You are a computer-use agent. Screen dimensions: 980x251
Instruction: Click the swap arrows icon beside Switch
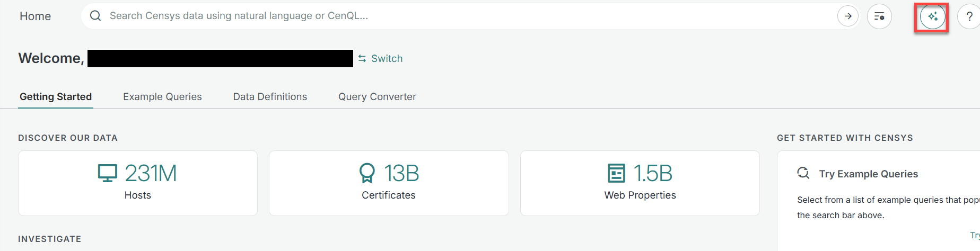pyautogui.click(x=362, y=59)
